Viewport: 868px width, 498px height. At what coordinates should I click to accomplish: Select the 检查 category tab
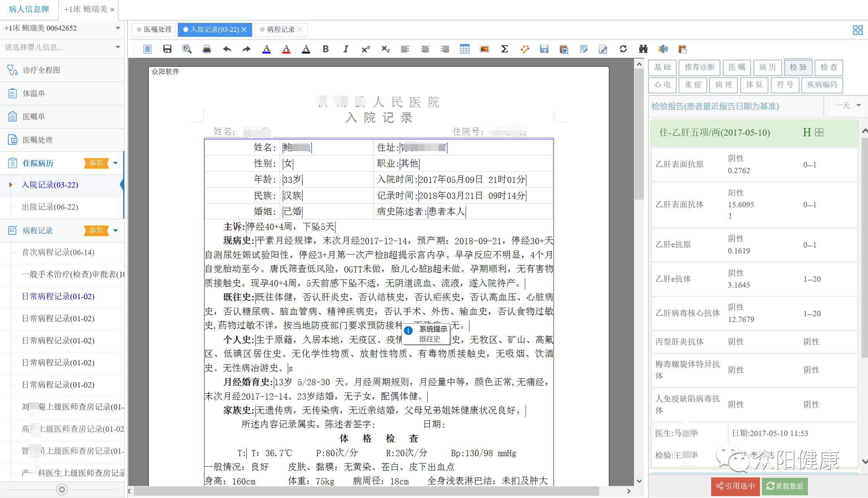tap(828, 67)
